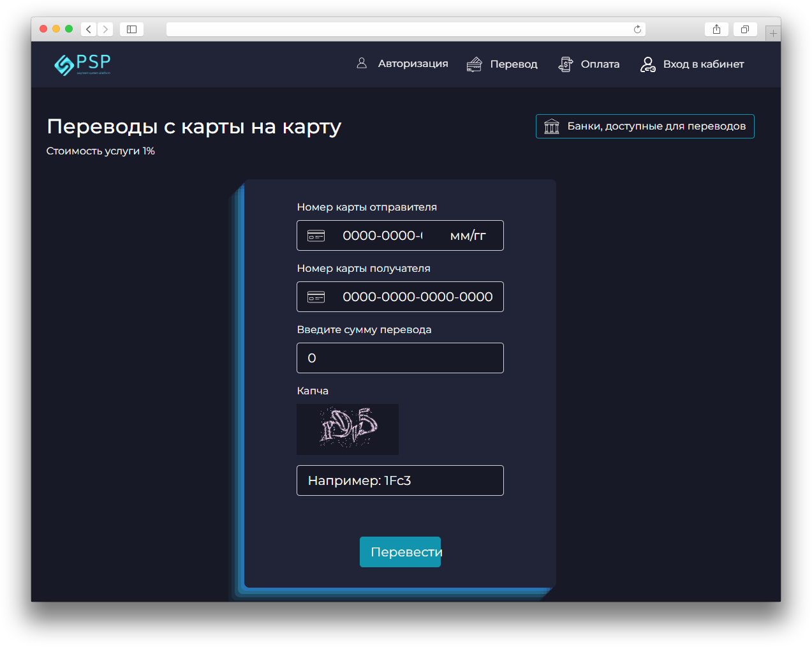Click the captcha image
Screen dimensions: 812x647
348,429
